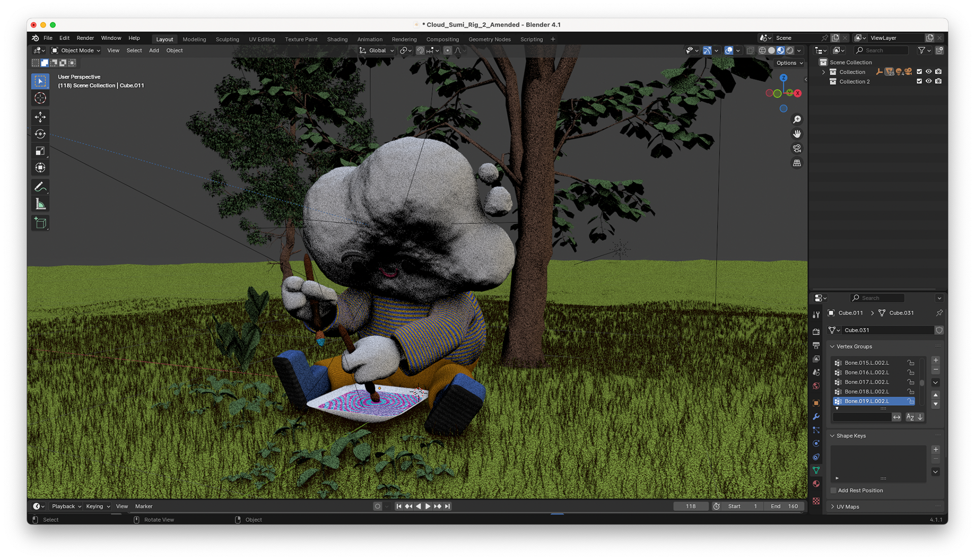Expand the Collection tree item
This screenshot has width=975, height=560.
click(823, 72)
